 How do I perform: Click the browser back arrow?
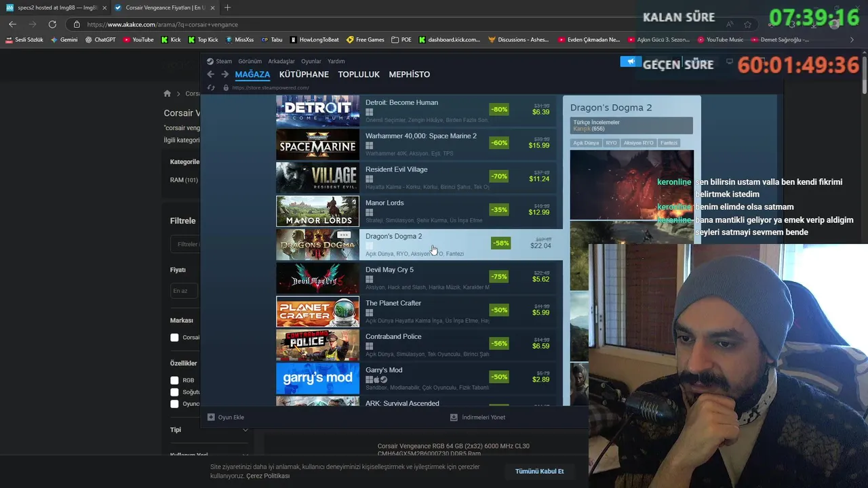[12, 24]
